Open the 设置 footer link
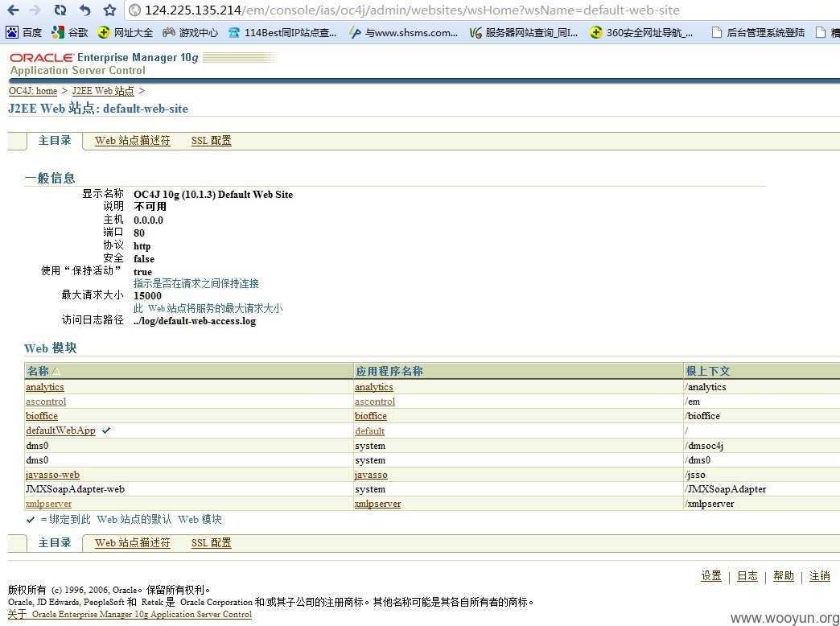Viewport: 840px width, 626px height. point(711,575)
